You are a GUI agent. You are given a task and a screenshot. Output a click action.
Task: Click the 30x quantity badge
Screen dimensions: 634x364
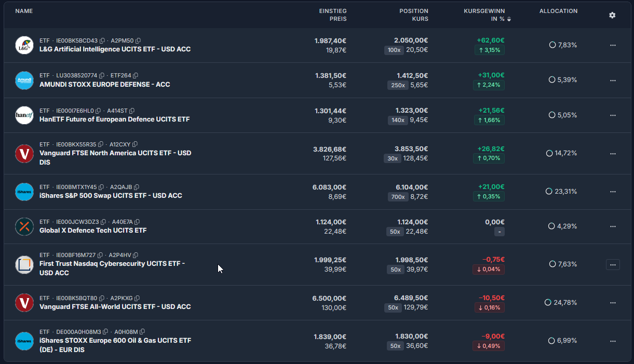(x=393, y=158)
